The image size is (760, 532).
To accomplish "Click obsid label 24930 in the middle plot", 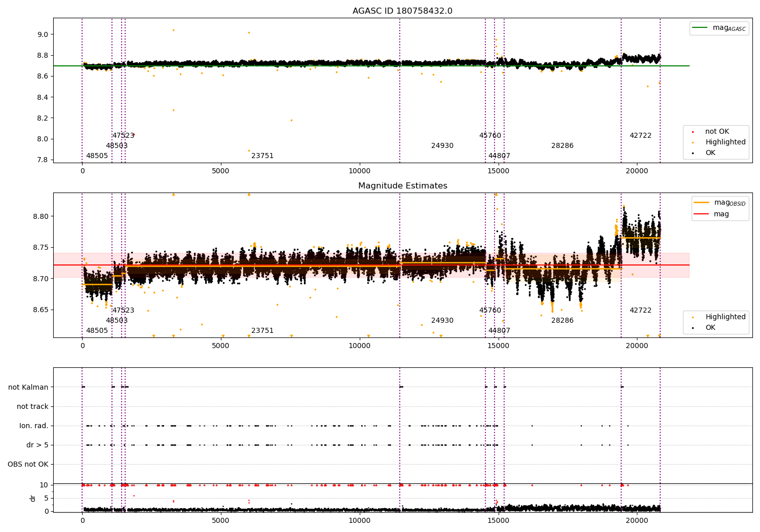I will [442, 321].
